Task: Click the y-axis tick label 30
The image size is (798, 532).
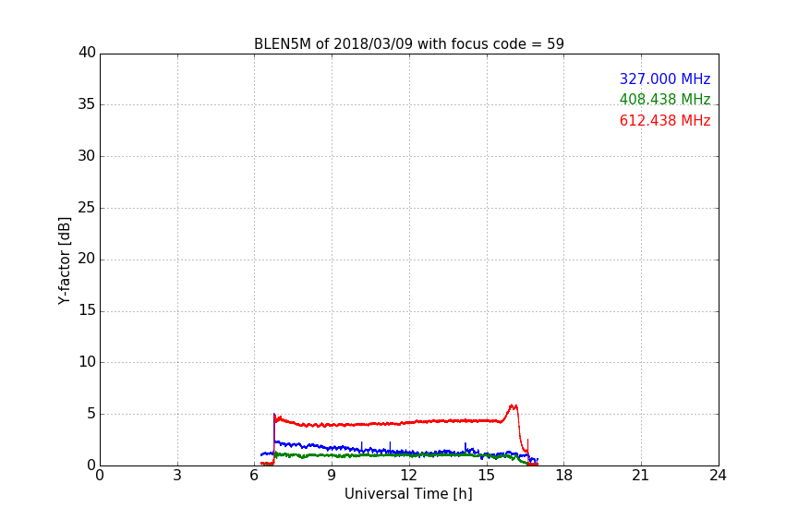Action: [x=87, y=156]
